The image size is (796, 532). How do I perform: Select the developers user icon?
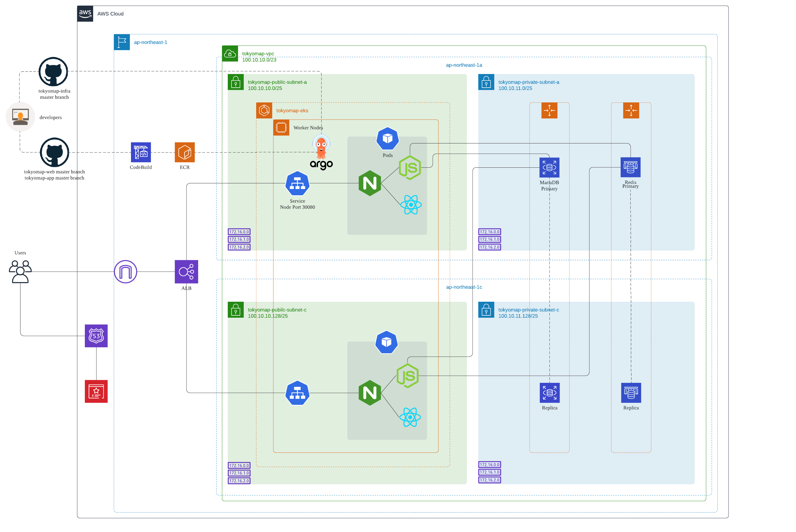click(x=20, y=117)
